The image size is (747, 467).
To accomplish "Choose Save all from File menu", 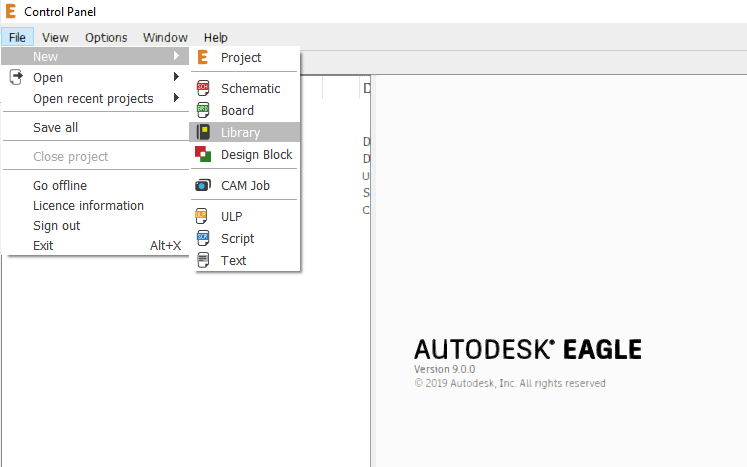I will [95, 127].
